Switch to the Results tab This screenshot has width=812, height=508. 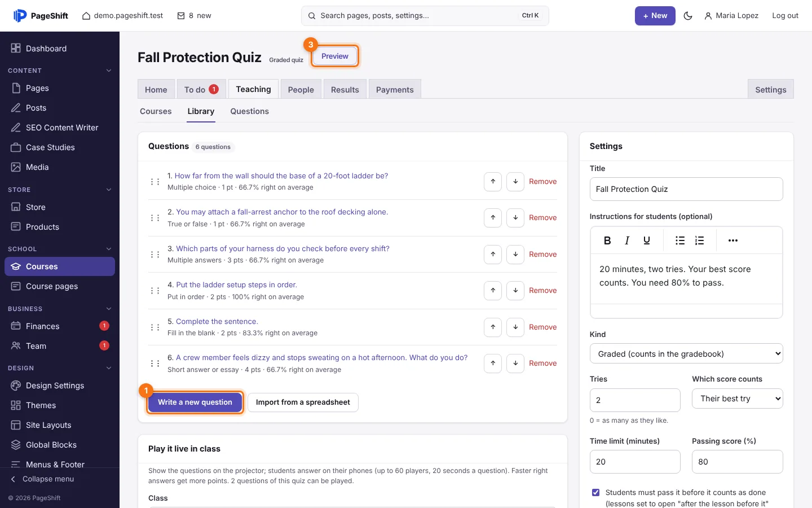tap(345, 90)
